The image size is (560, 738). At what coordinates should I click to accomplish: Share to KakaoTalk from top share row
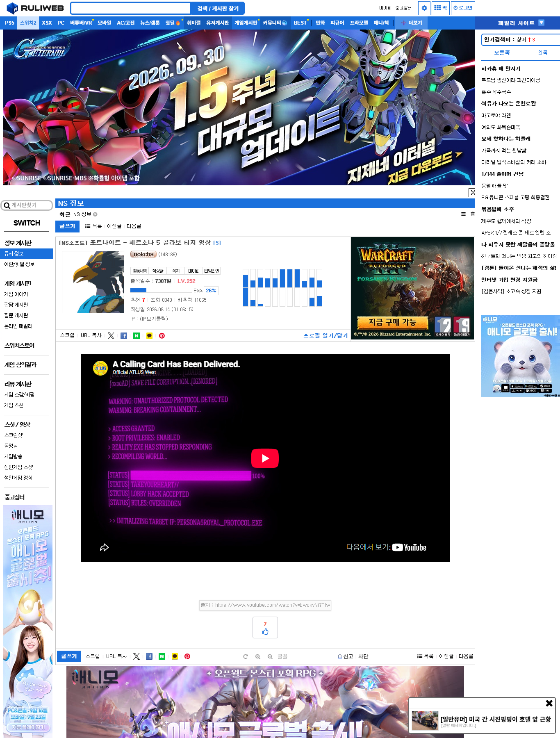click(x=149, y=336)
